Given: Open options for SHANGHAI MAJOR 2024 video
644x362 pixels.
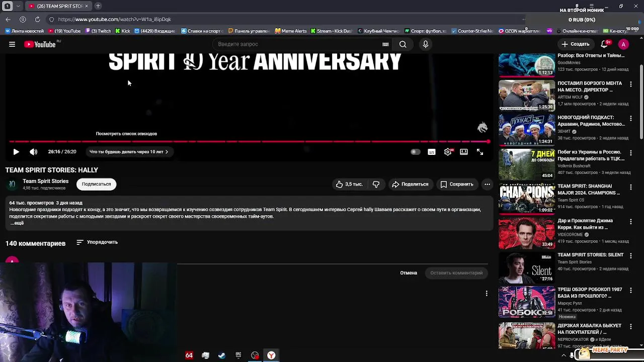Looking at the screenshot, I should pos(631,187).
